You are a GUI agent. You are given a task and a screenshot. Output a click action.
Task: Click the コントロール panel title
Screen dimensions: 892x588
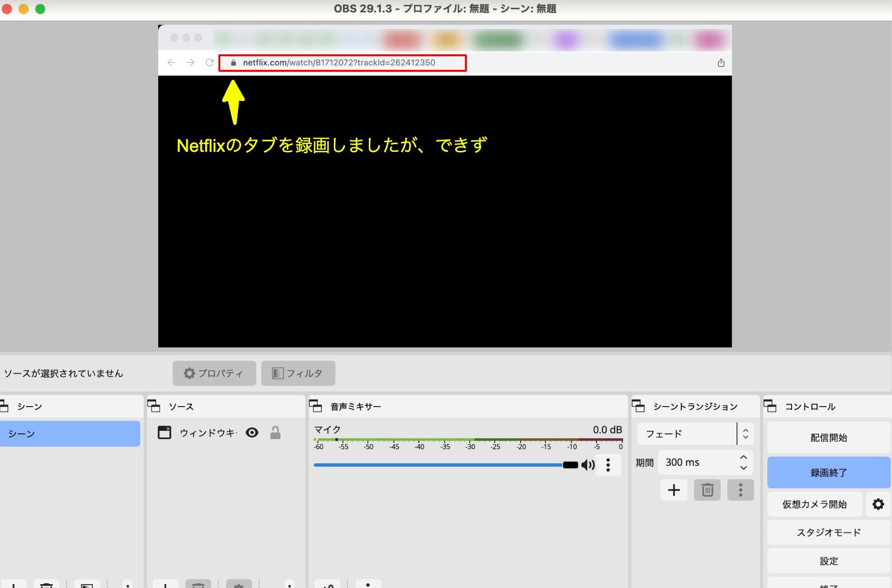pos(810,406)
